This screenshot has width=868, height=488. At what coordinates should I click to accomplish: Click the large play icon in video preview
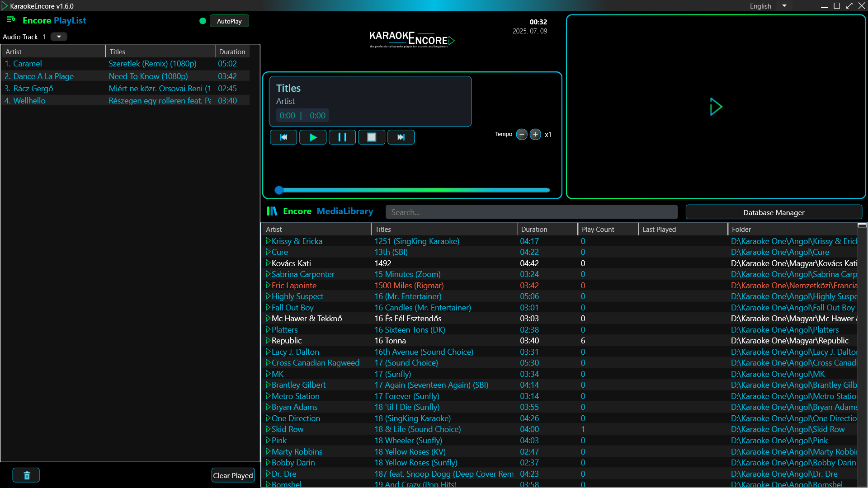tap(716, 107)
